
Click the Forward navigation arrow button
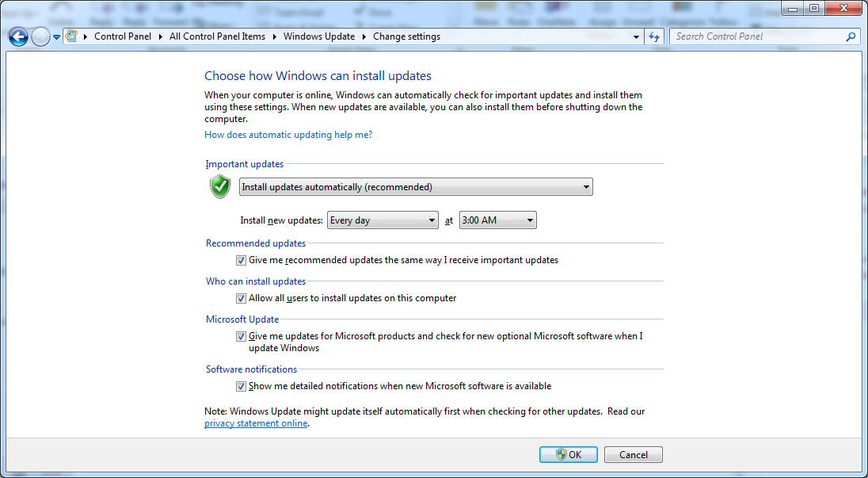tap(40, 36)
